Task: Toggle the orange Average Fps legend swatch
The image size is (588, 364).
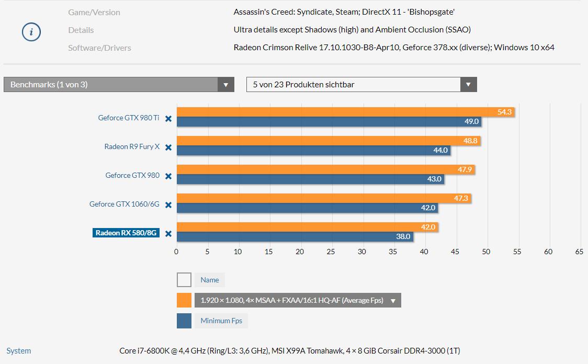Action: pyautogui.click(x=184, y=300)
